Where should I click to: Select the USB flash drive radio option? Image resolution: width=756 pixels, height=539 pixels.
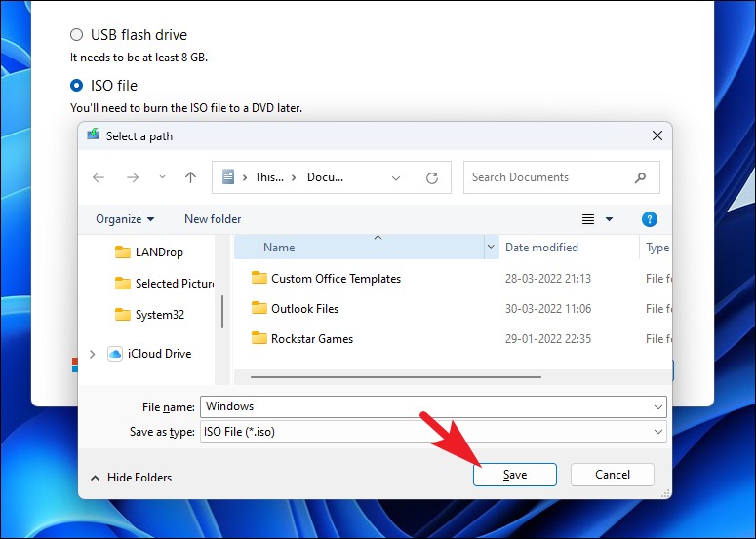[77, 35]
